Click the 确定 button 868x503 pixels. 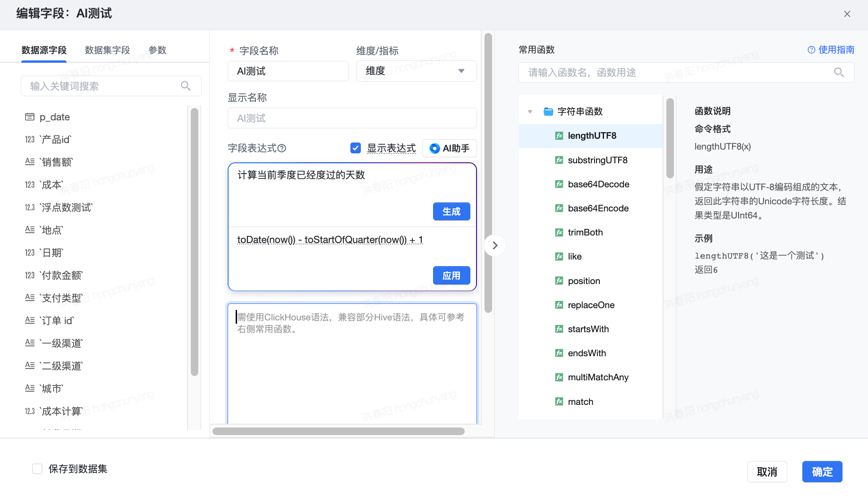822,472
